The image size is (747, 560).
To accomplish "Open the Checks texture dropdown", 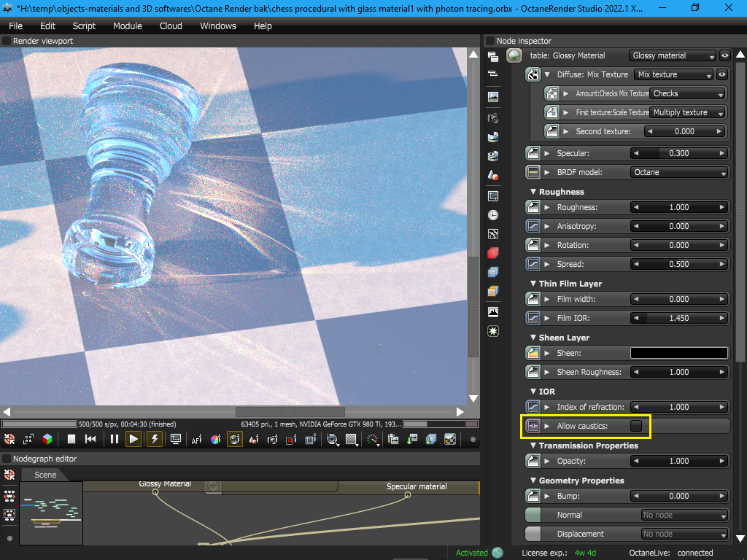I will click(688, 93).
